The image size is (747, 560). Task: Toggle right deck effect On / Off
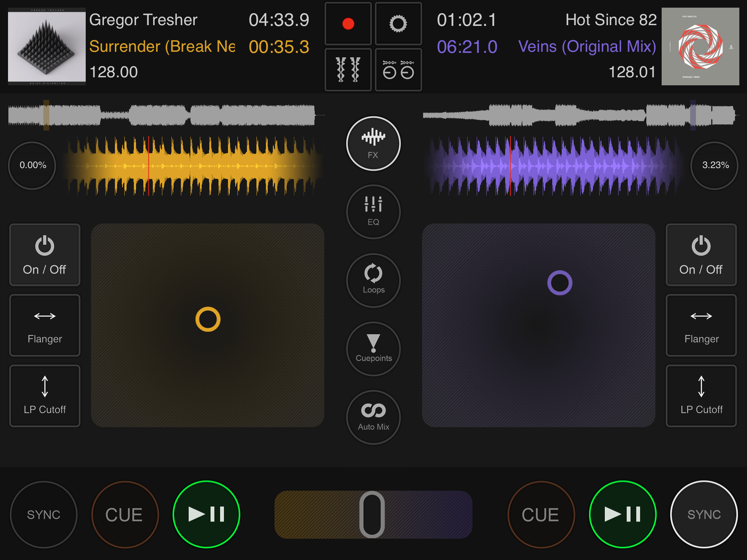pyautogui.click(x=701, y=255)
